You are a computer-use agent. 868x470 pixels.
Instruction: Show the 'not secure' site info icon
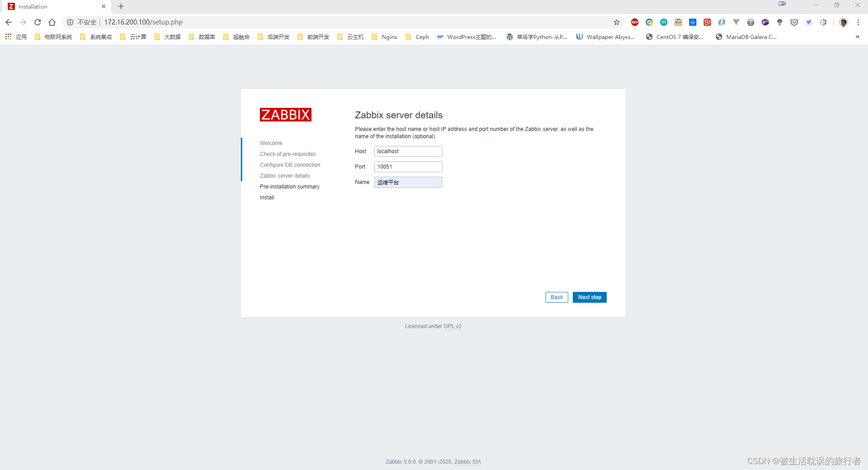coord(70,22)
